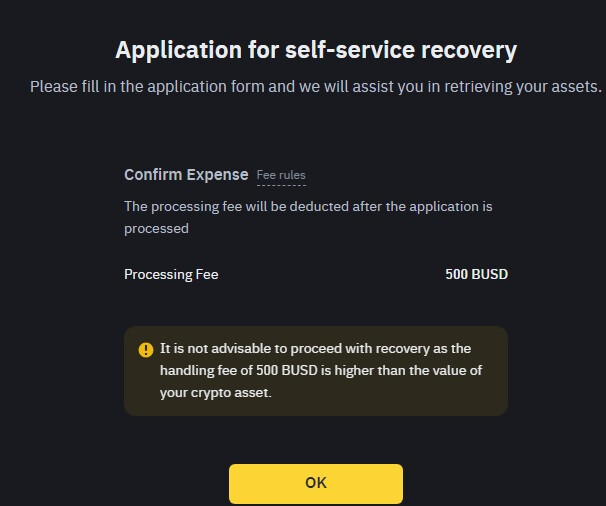Click 500 BUSD inside the warning message
Viewport: 606px width, 506px height.
coord(286,370)
